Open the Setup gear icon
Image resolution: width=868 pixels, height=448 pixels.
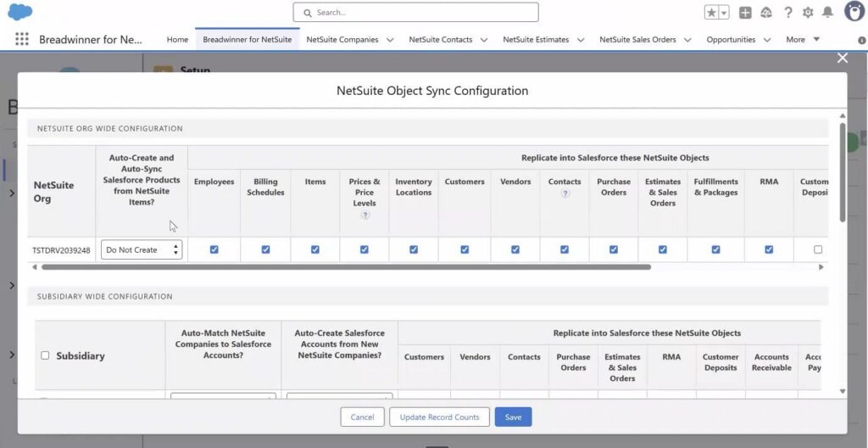pyautogui.click(x=808, y=12)
